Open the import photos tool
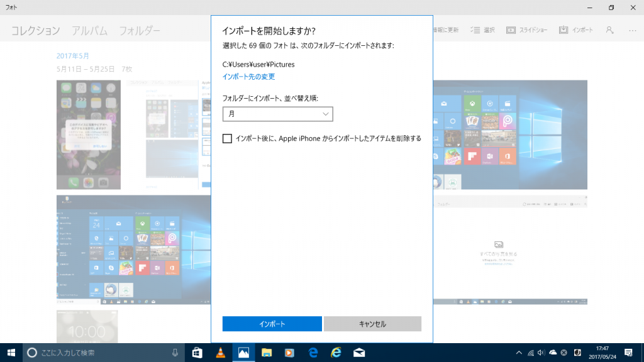The height and width of the screenshot is (362, 644). [577, 30]
